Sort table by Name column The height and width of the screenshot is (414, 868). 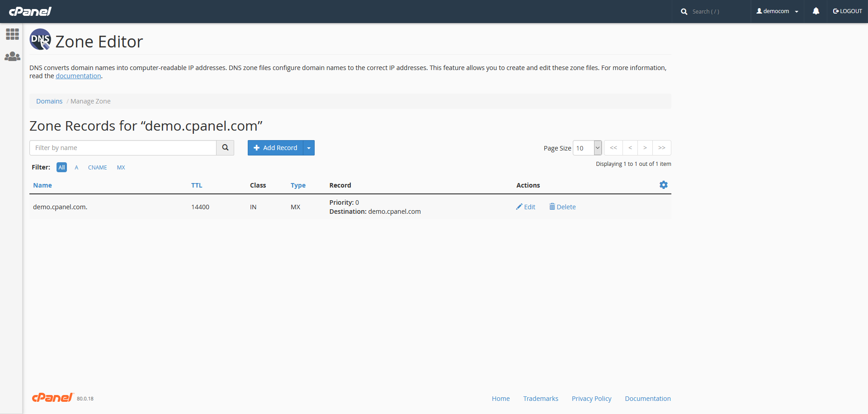coord(42,185)
